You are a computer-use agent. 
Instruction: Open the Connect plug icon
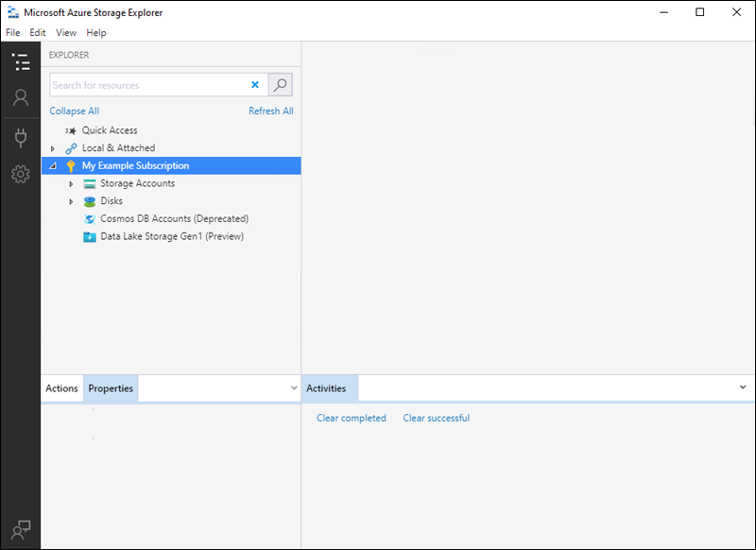point(21,138)
